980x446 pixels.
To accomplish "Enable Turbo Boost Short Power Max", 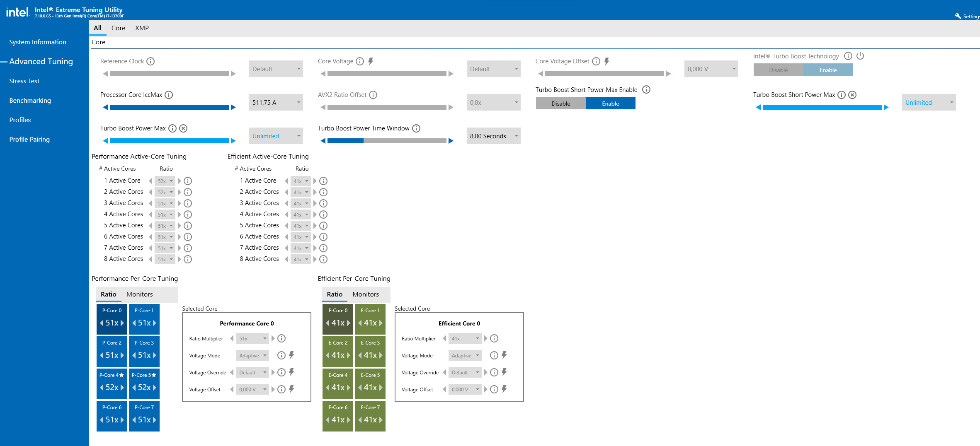I will point(611,104).
